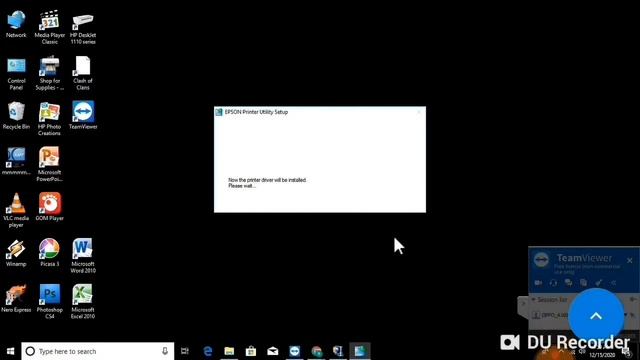
Task: Open File Explorer from the taskbar
Action: click(229, 351)
